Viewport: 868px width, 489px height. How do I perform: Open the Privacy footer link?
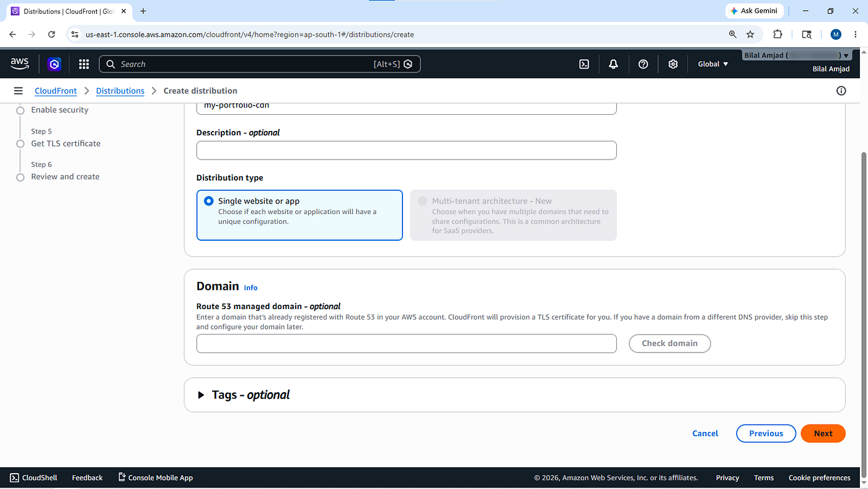click(727, 478)
